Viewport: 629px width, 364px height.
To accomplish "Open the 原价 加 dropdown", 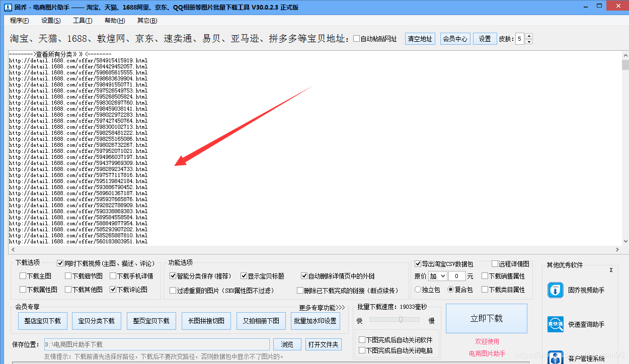I will pos(437,276).
